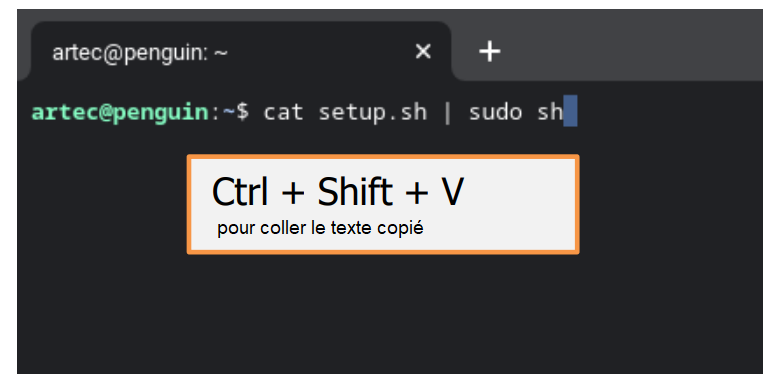Click the pipe symbol in the command
773x384 pixels.
point(448,113)
